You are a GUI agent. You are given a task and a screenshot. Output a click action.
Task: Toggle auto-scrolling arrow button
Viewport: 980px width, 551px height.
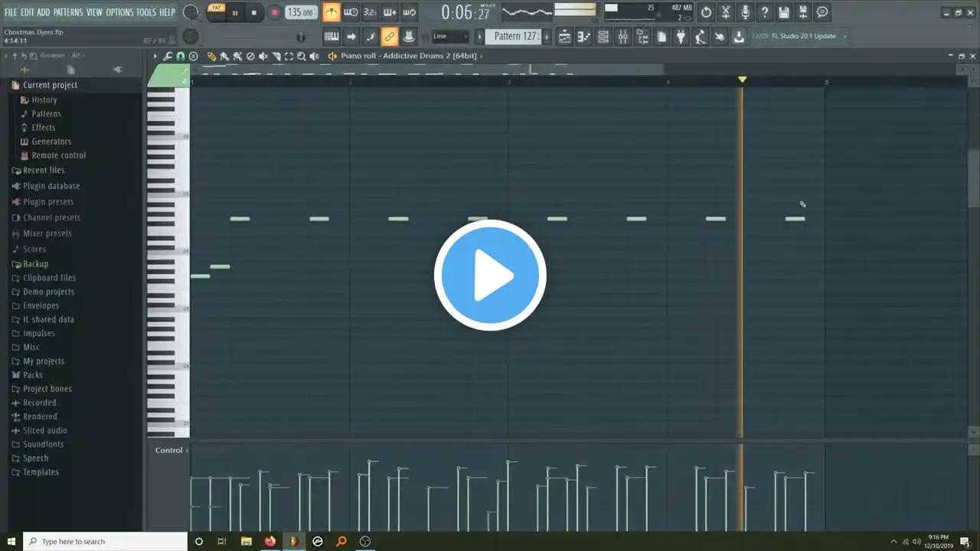pos(351,36)
